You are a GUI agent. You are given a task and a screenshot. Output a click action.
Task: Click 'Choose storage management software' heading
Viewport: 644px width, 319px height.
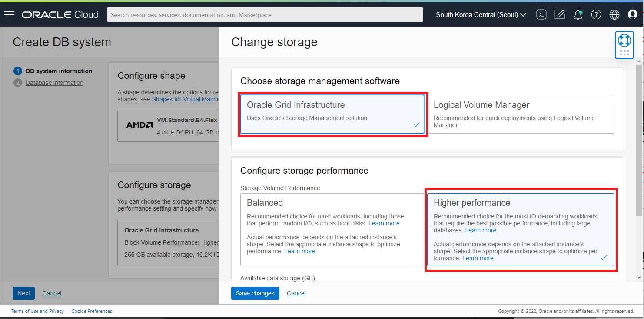coord(320,81)
